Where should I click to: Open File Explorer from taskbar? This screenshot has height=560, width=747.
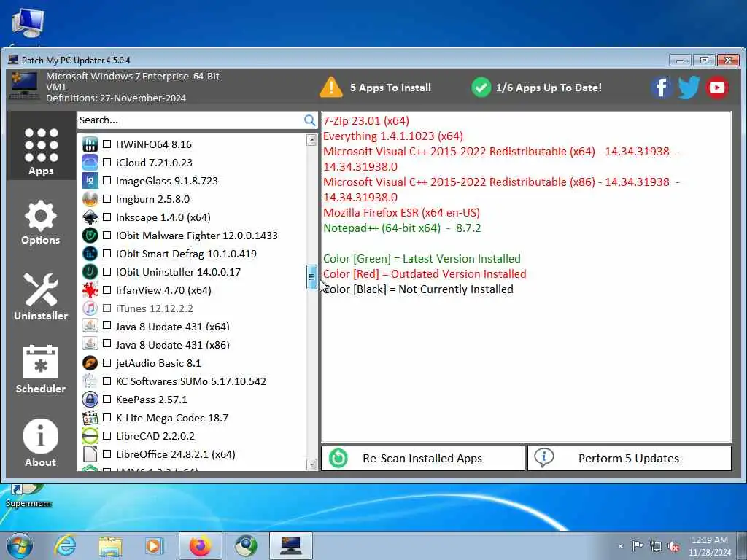click(x=110, y=545)
